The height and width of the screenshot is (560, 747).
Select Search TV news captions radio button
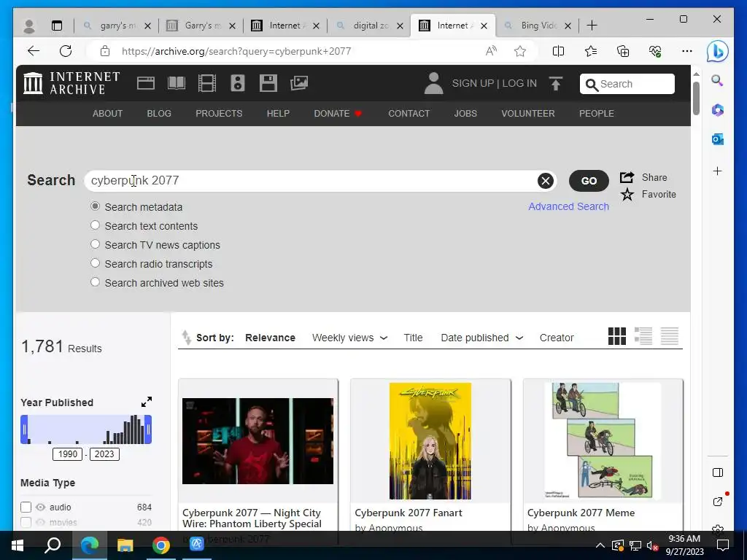(x=96, y=244)
